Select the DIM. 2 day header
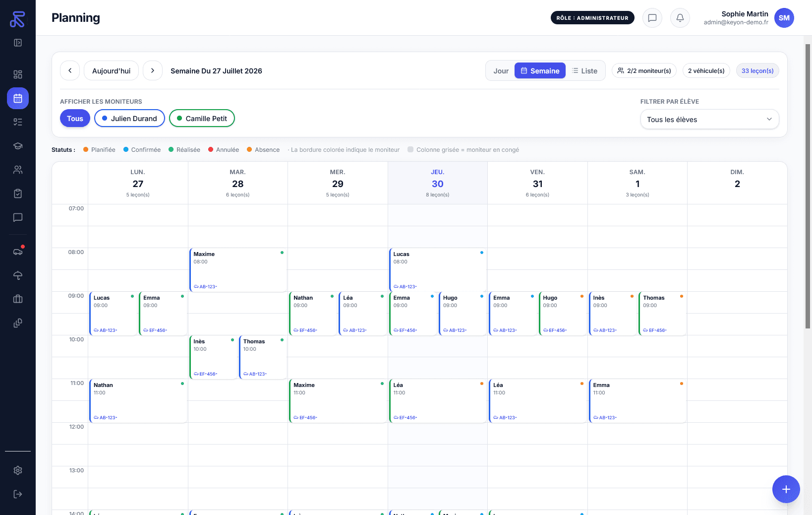 (x=737, y=183)
